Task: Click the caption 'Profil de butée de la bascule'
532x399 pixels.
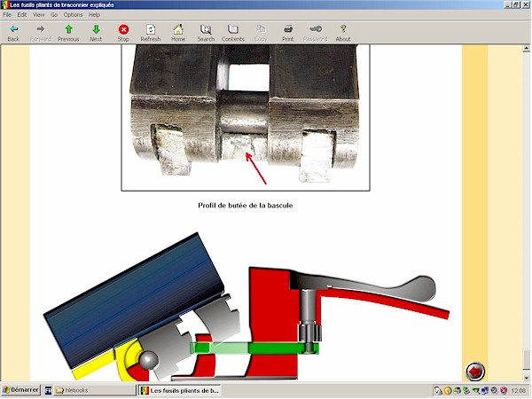Action: [x=245, y=206]
